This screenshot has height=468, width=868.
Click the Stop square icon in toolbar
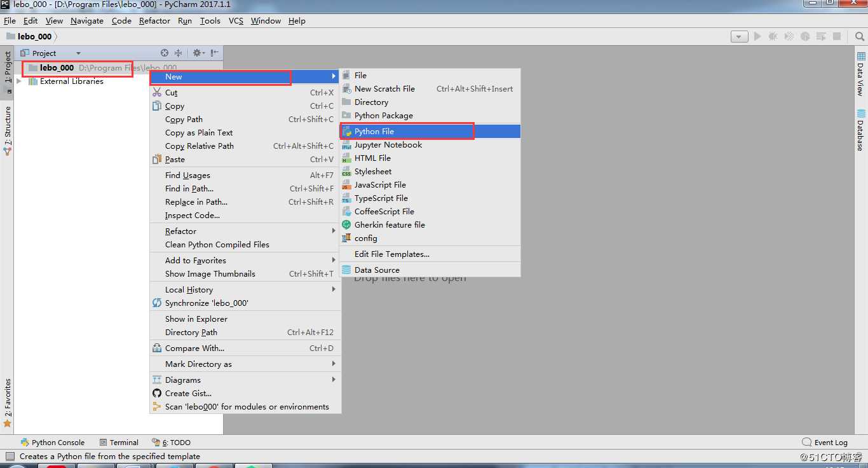(837, 37)
